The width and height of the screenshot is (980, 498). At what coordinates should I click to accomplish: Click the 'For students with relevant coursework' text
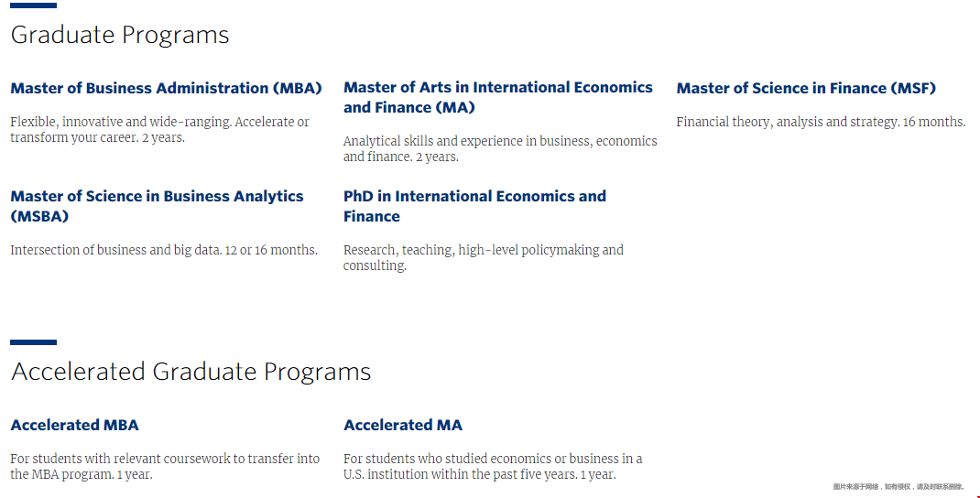click(165, 466)
